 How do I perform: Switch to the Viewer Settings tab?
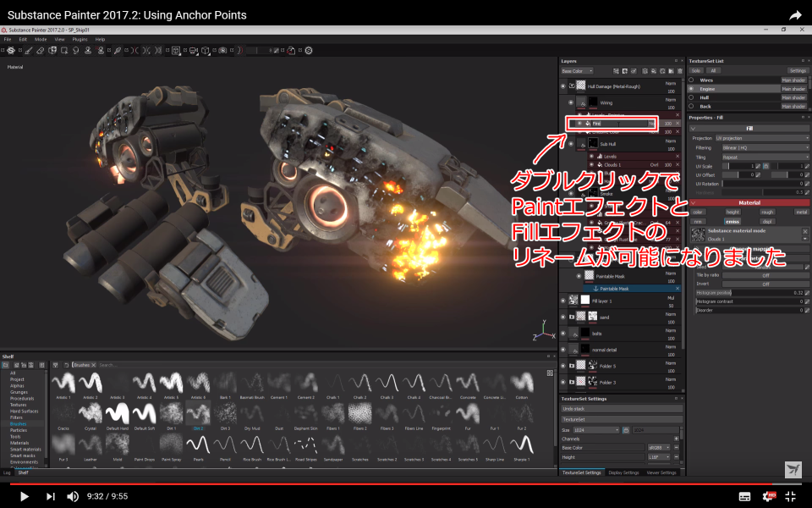(661, 472)
